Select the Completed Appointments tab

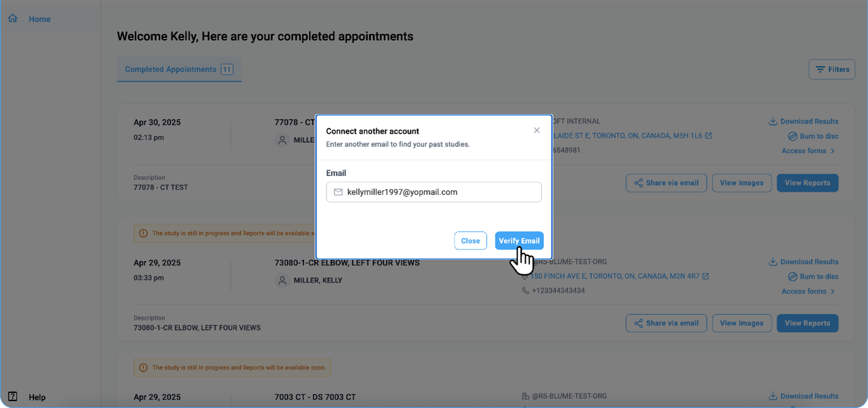[x=179, y=69]
